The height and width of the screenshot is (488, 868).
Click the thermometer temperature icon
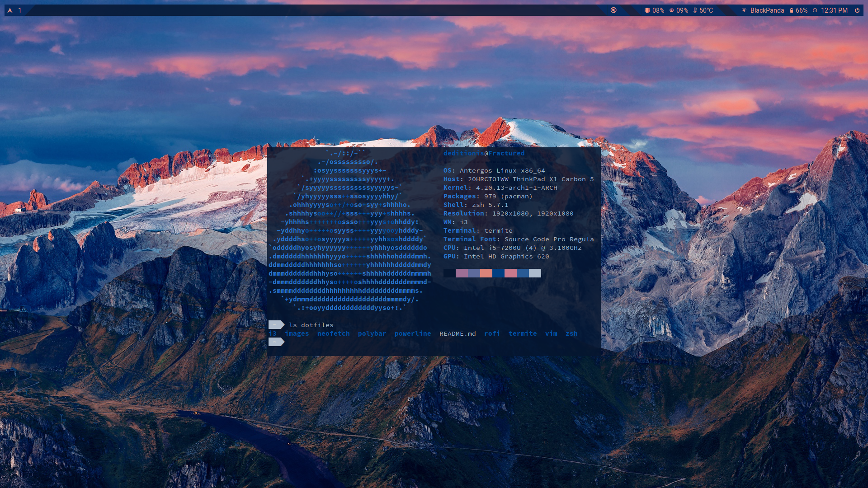[x=695, y=10]
